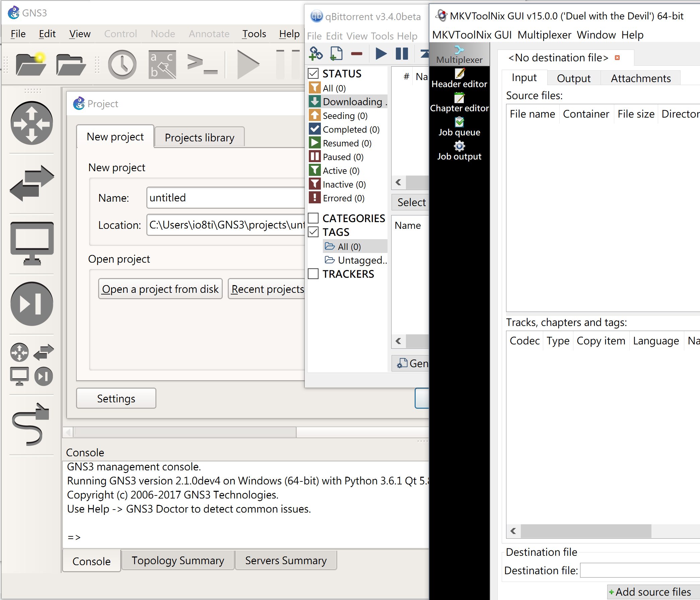Screen dimensions: 700x600
Task: Open Job output in MKVToolNix sidebar
Action: tap(459, 151)
